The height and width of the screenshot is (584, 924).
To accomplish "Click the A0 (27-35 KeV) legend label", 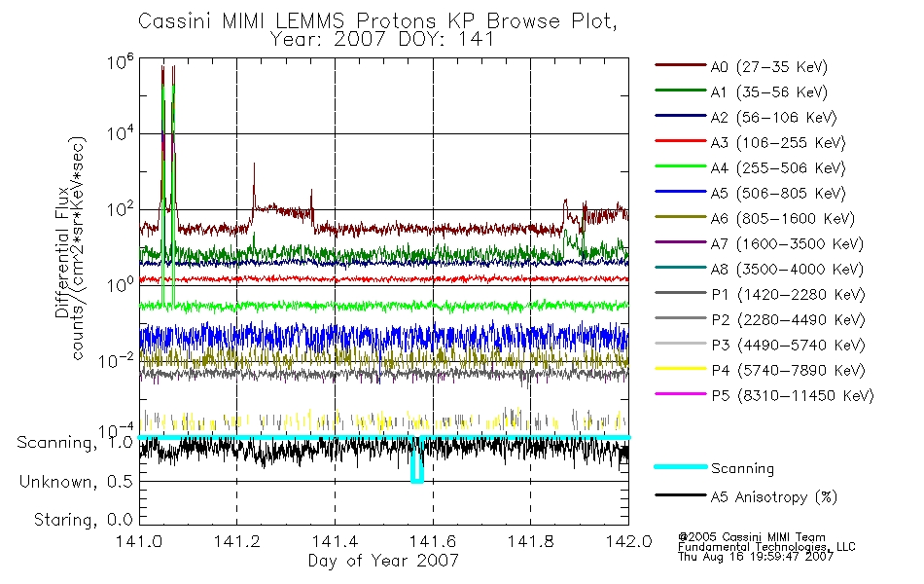I will (x=768, y=66).
